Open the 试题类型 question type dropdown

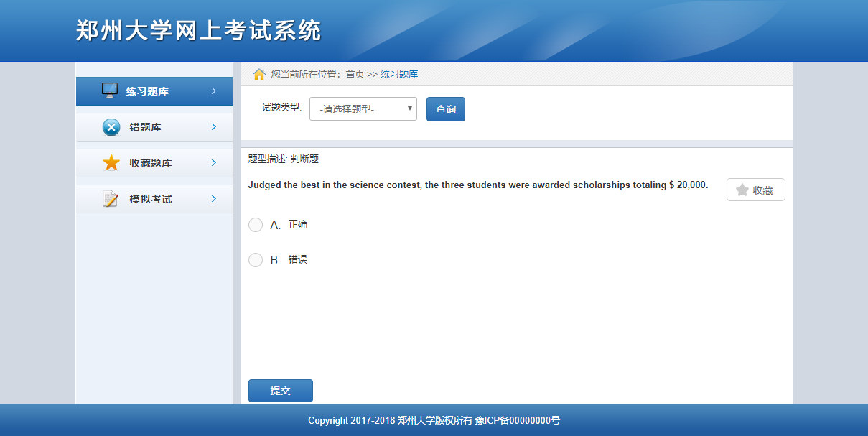363,109
